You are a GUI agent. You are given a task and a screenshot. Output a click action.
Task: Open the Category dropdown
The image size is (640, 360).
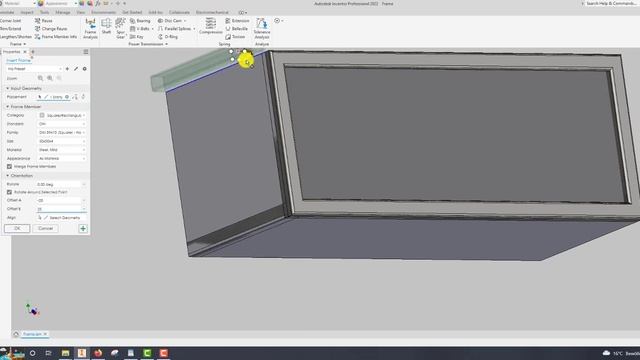click(x=62, y=116)
